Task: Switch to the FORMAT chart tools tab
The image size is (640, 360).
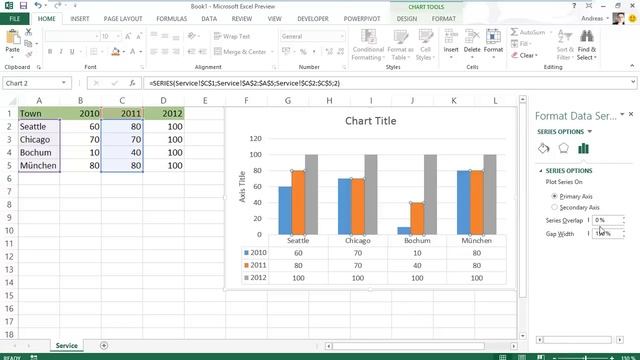Action: 444,19
